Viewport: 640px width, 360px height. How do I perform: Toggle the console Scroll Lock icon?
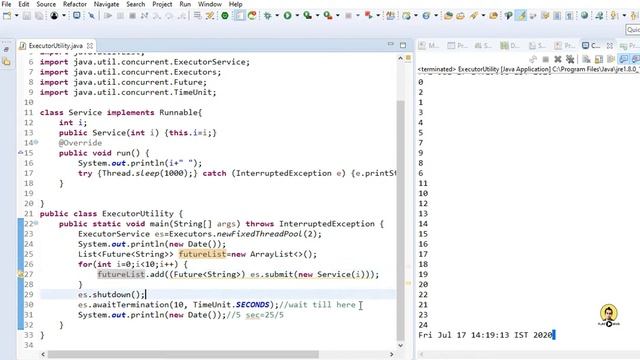pyautogui.click(x=599, y=60)
